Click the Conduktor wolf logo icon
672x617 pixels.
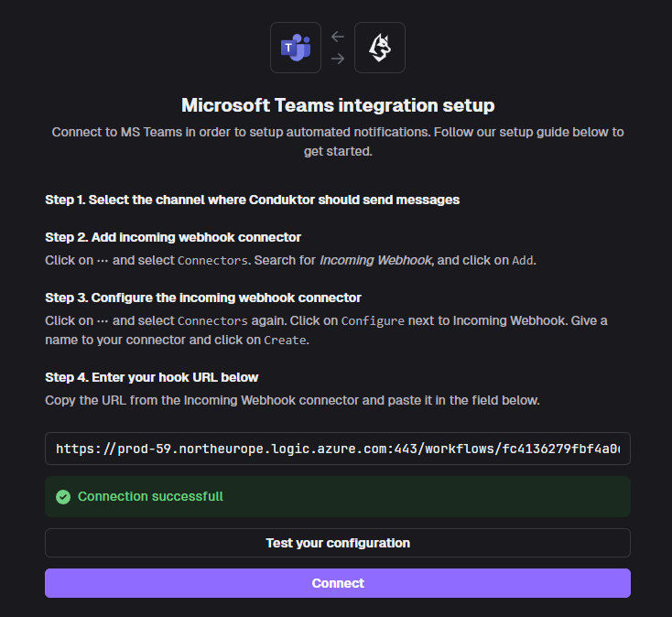tap(380, 48)
